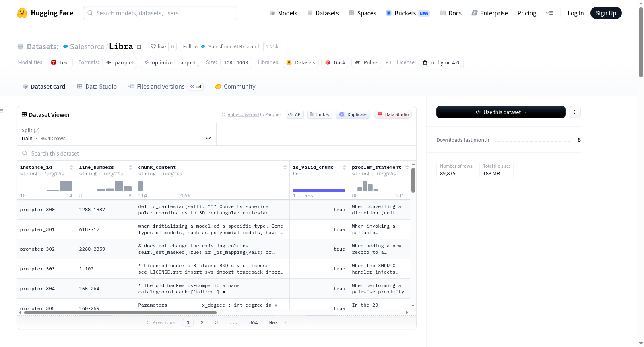This screenshot has height=347, width=644.
Task: Sort by problem_statement column sort icon
Action: point(407,167)
